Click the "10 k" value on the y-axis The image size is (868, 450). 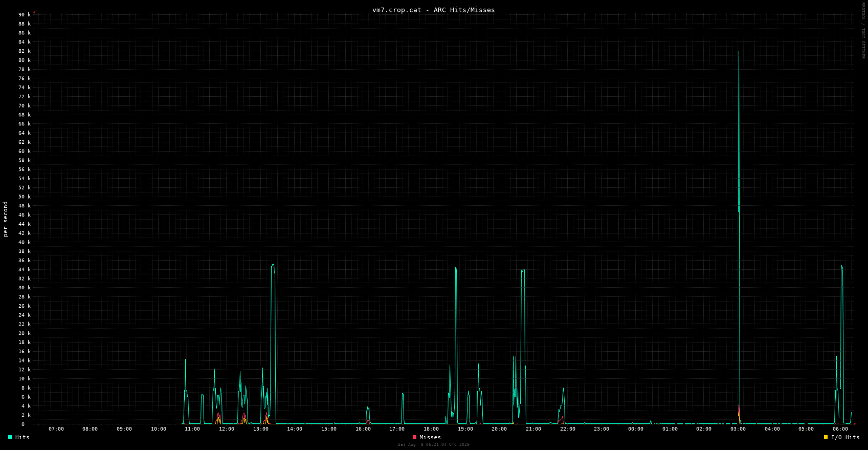point(25,379)
